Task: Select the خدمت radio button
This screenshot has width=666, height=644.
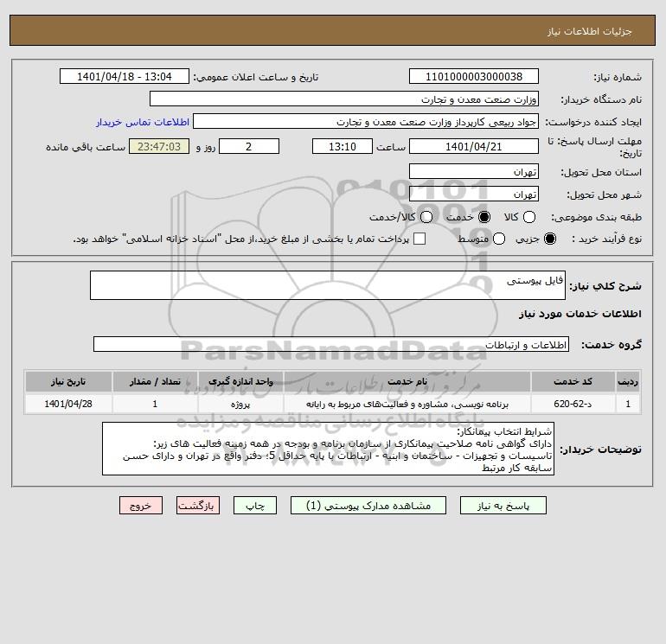Action: click(x=484, y=217)
